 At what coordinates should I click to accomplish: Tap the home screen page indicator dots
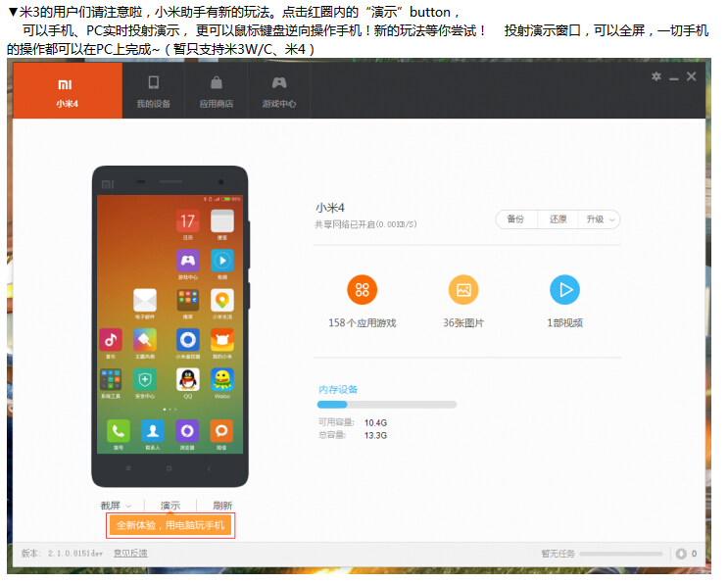click(170, 410)
